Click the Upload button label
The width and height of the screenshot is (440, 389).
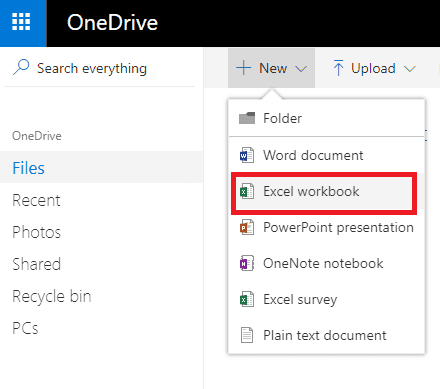click(373, 68)
